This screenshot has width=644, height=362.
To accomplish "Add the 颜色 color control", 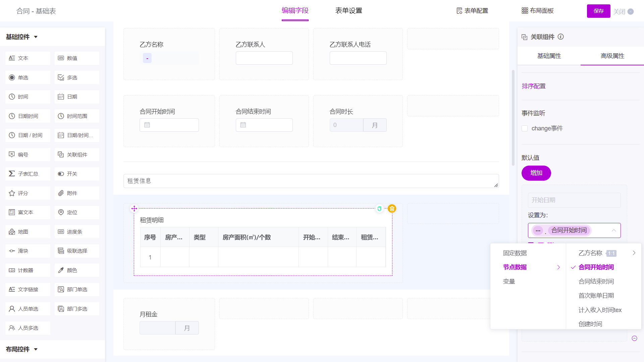I will [77, 270].
